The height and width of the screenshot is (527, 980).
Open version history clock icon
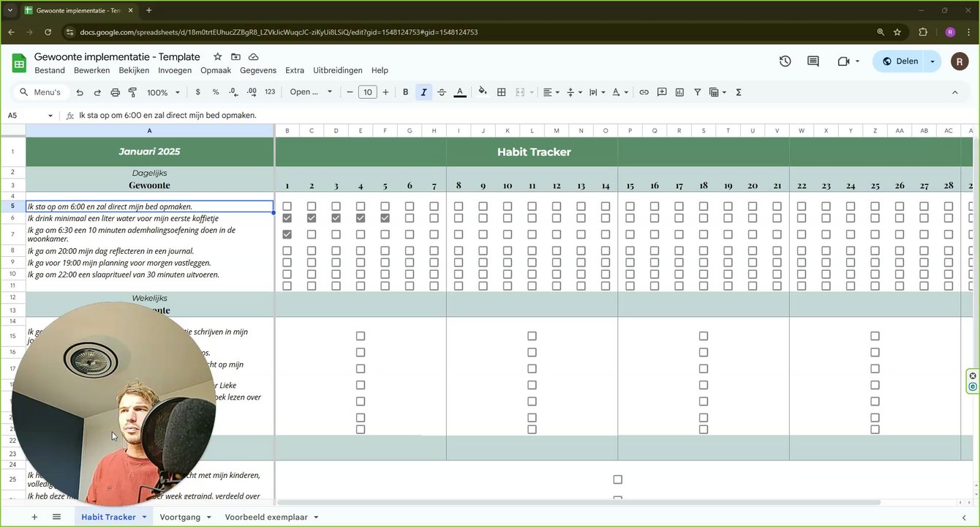785,61
